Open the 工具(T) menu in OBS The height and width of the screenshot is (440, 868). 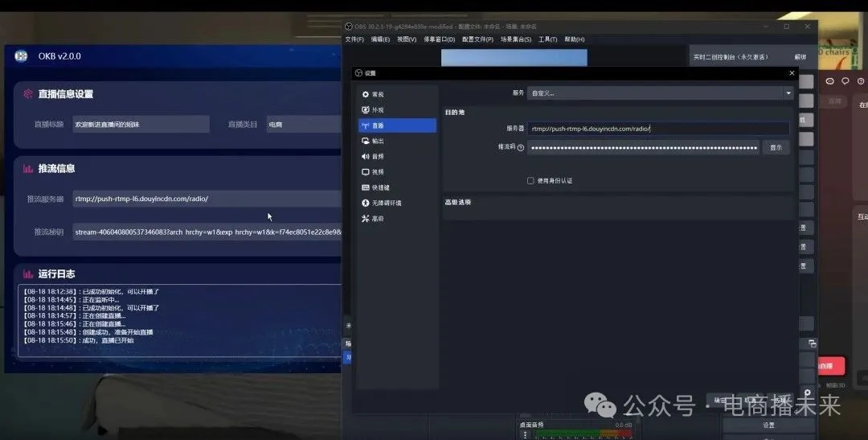click(x=548, y=39)
